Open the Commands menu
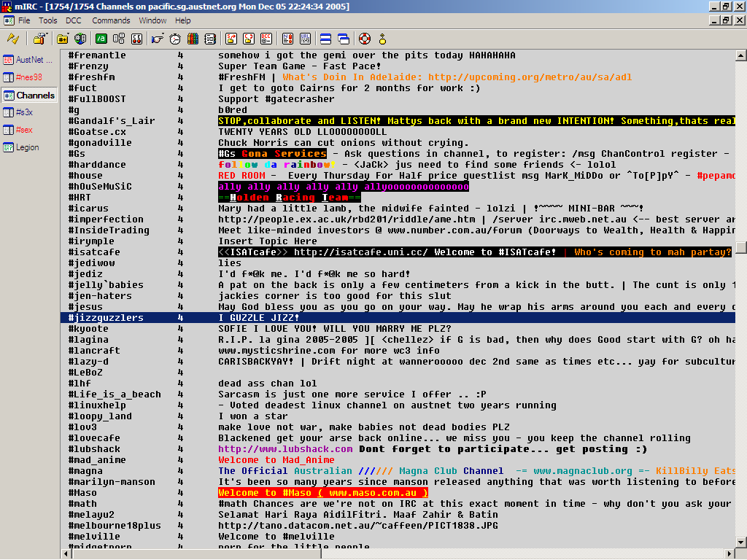Image resolution: width=747 pixels, height=560 pixels. pos(111,20)
